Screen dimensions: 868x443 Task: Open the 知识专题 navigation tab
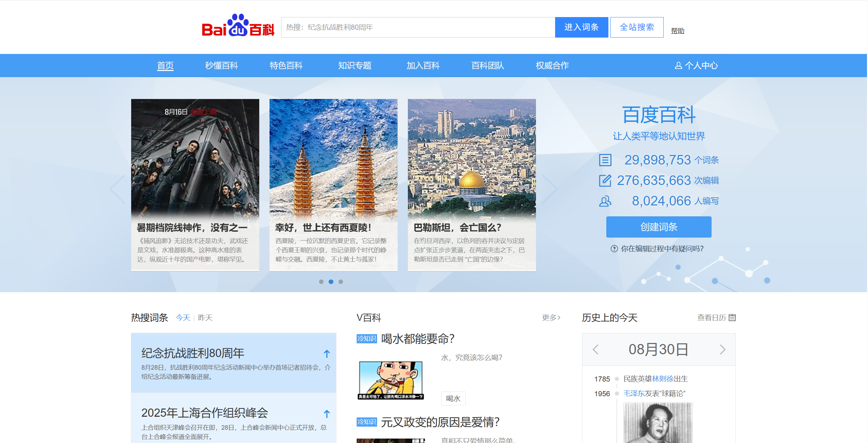(355, 66)
